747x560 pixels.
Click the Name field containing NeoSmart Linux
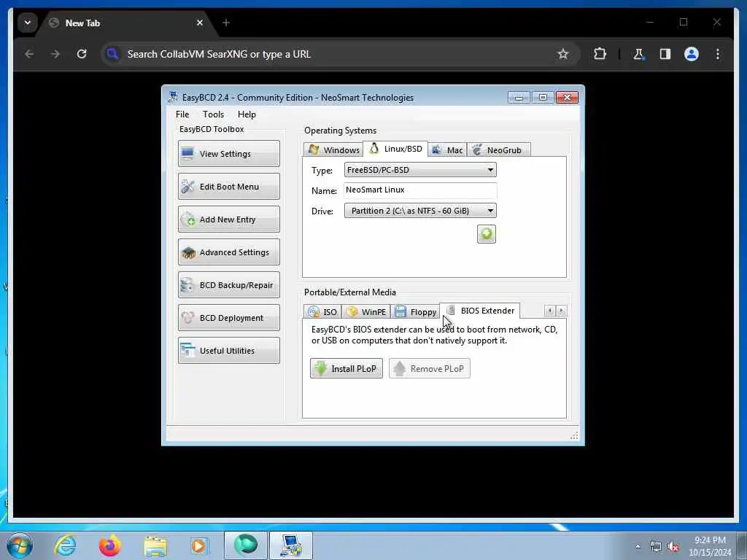coord(420,190)
